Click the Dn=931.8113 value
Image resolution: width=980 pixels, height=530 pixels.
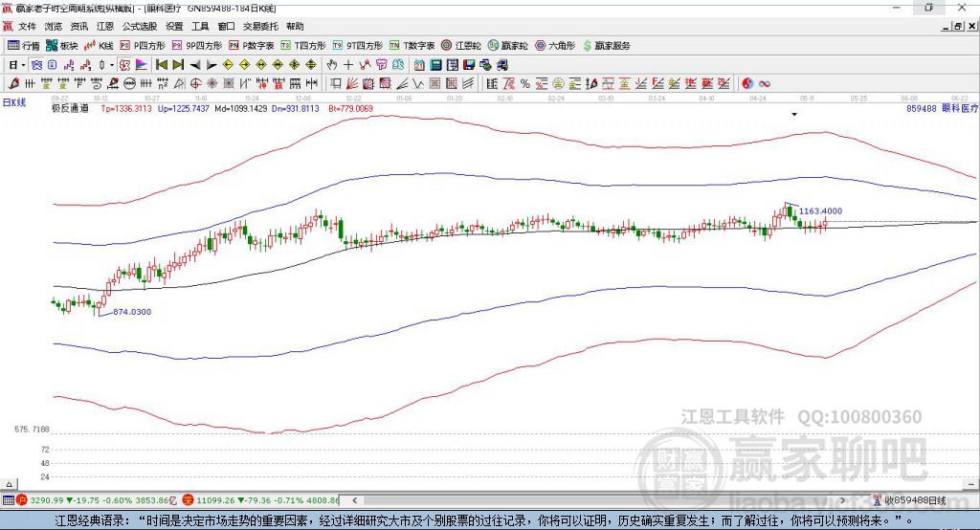pyautogui.click(x=296, y=108)
